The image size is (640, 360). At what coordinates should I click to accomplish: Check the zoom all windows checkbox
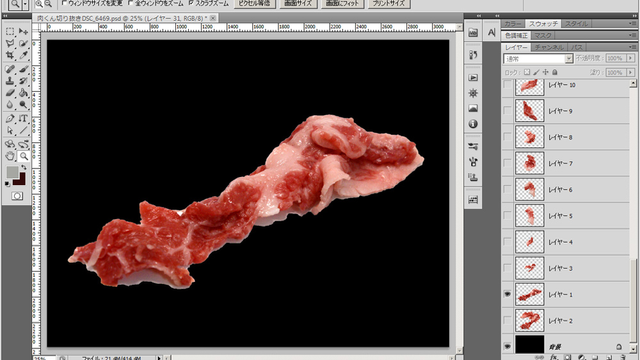131,3
